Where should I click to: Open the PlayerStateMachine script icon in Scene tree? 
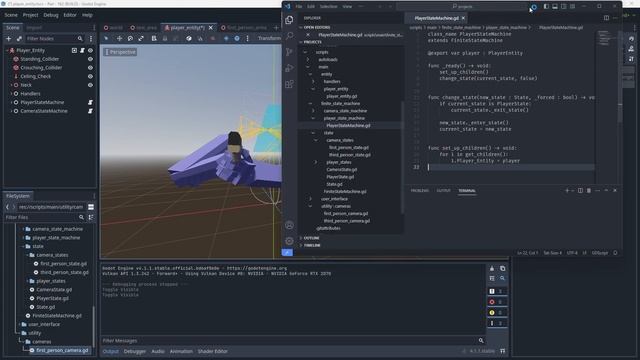(x=90, y=102)
